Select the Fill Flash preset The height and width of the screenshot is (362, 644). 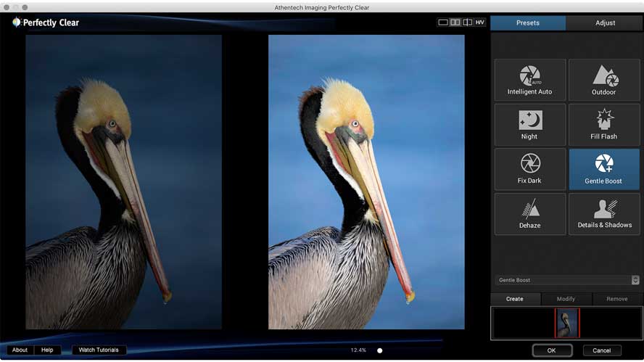coord(603,124)
